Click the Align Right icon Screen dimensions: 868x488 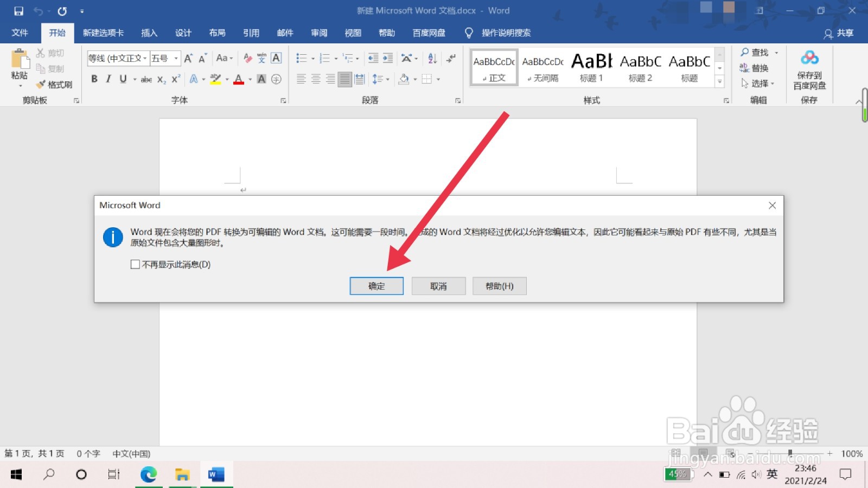click(x=330, y=79)
